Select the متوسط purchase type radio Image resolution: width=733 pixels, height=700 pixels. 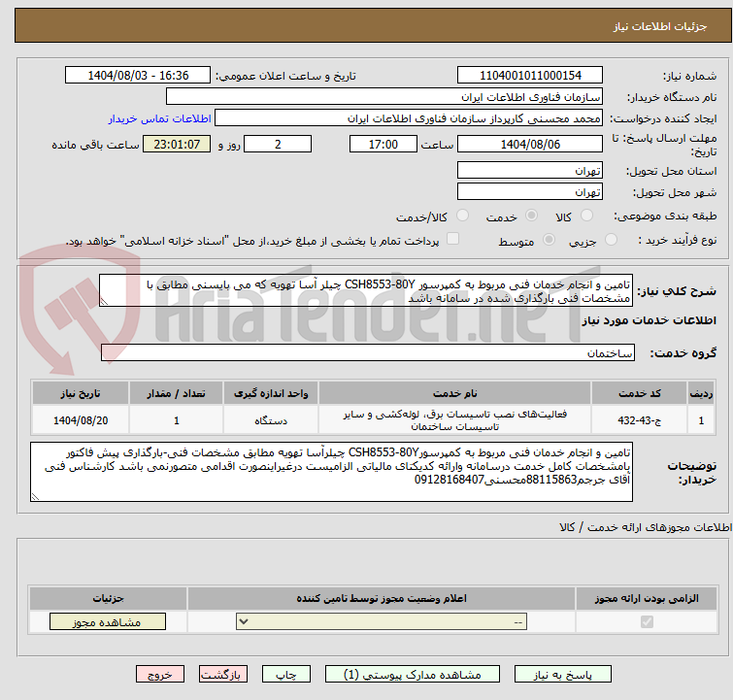point(549,240)
